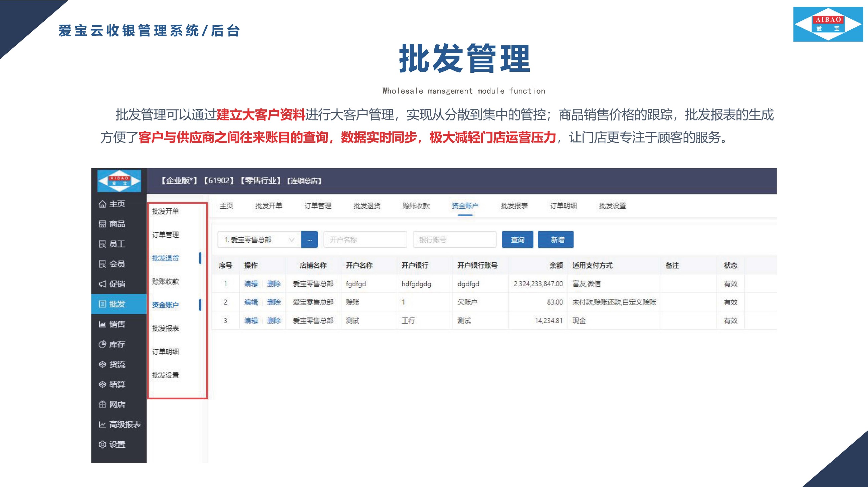Click the AIBAO logo in the slide's top-right corner
This screenshot has width=868, height=487.
[x=828, y=24]
